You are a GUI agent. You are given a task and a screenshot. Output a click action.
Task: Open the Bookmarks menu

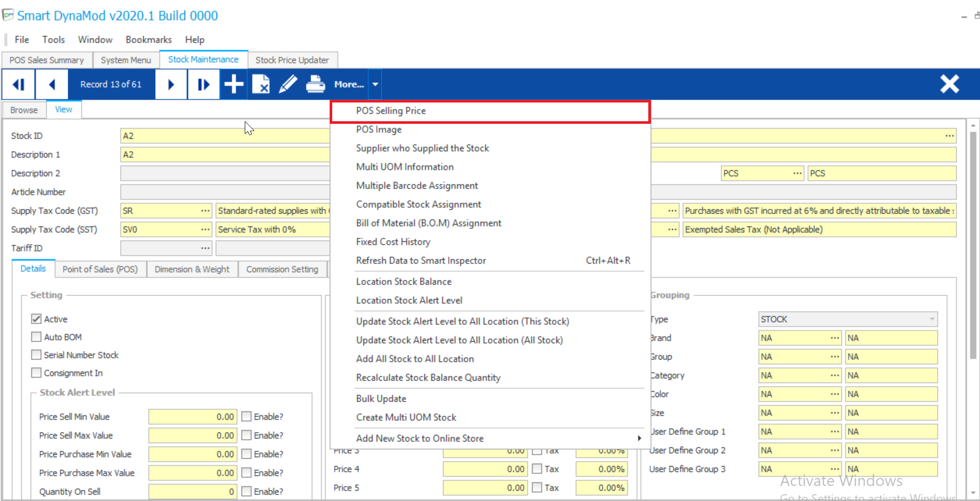pos(148,40)
